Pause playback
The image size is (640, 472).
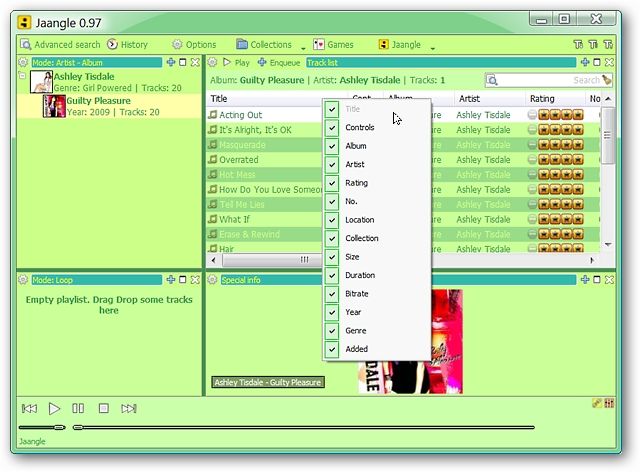tap(78, 408)
